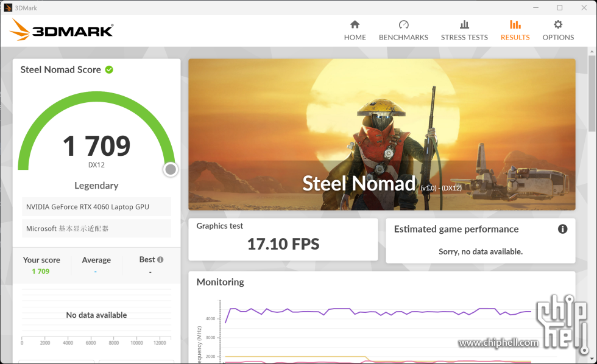Image resolution: width=597 pixels, height=364 pixels.
Task: Select the Stress Tests bar icon
Action: [x=464, y=25]
